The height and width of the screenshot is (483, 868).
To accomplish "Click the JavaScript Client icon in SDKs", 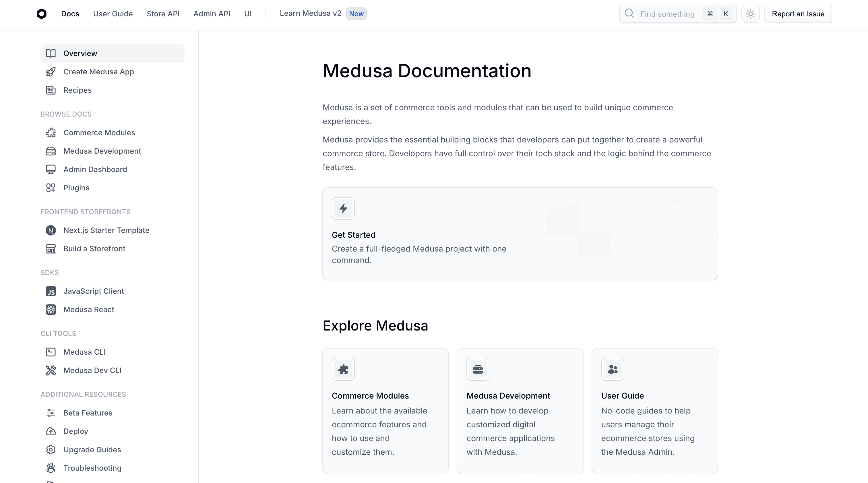I will [51, 291].
